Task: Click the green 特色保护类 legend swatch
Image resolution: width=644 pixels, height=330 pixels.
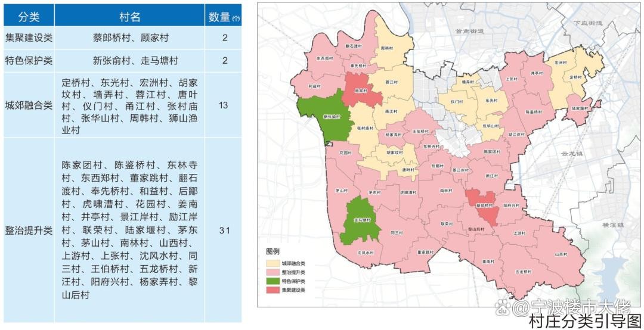Action: click(273, 281)
